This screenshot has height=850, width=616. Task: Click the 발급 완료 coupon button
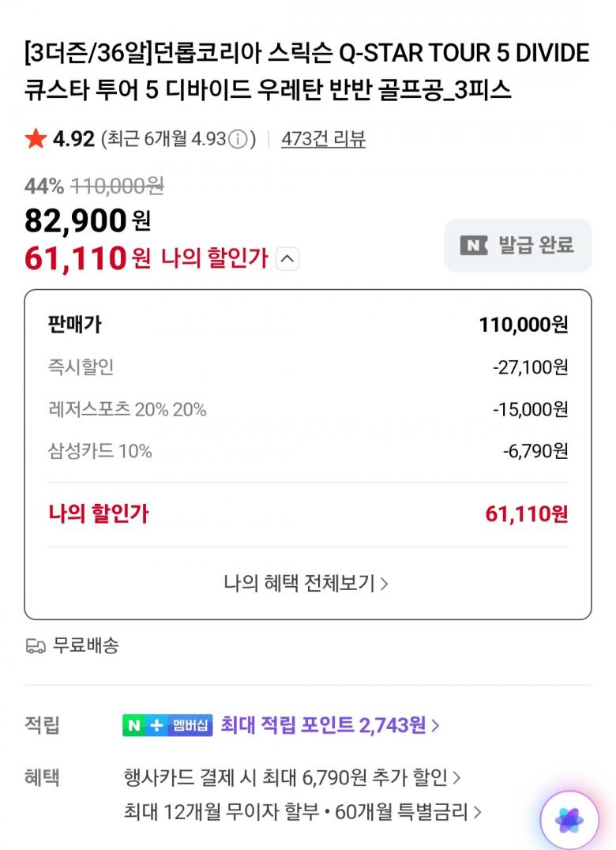coord(517,246)
